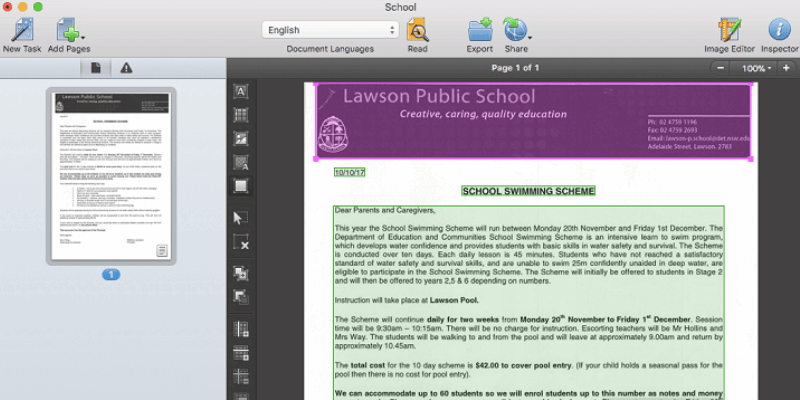Image resolution: width=800 pixels, height=400 pixels.
Task: Click the blue page number 1 badge
Action: point(111,275)
